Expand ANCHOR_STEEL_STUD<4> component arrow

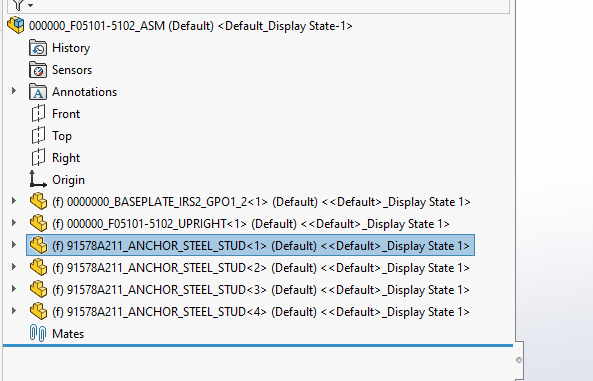14,311
